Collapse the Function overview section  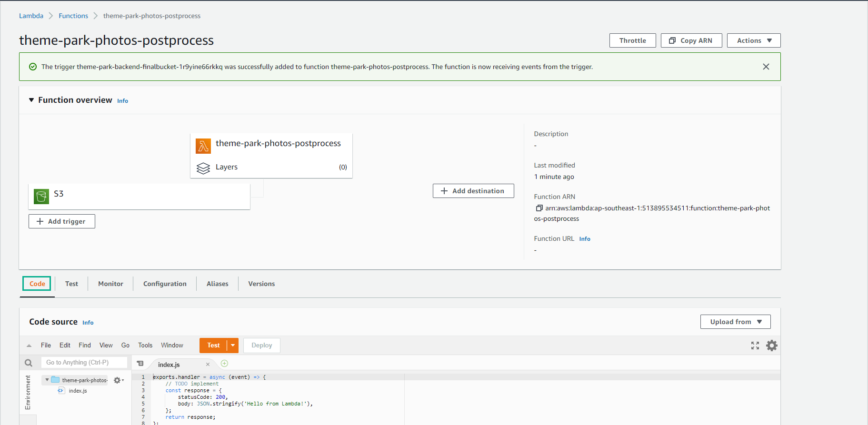click(x=31, y=100)
